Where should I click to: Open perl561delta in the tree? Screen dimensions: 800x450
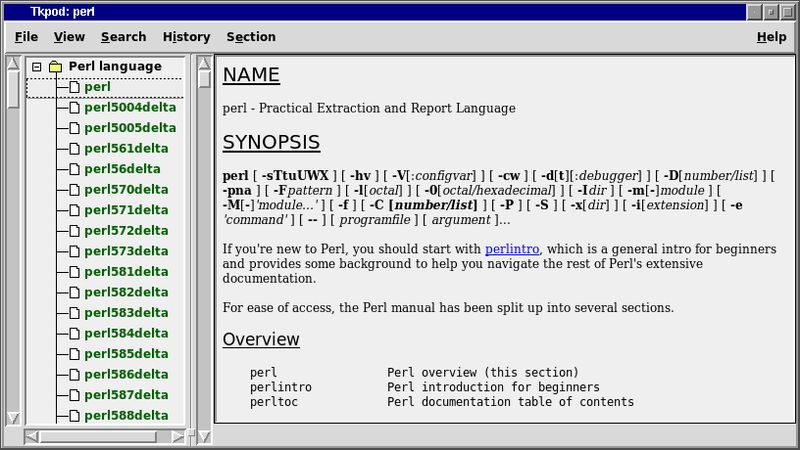tap(126, 148)
